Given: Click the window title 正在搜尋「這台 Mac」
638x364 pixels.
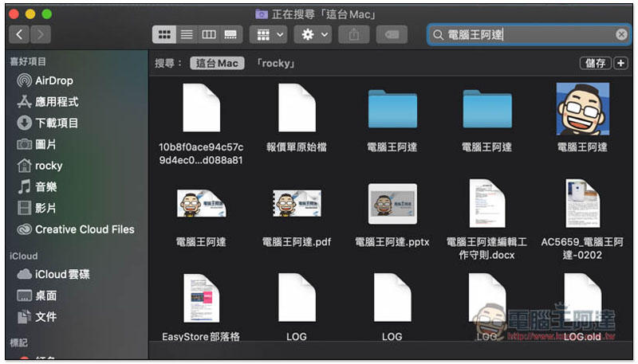Looking at the screenshot, I should [324, 14].
